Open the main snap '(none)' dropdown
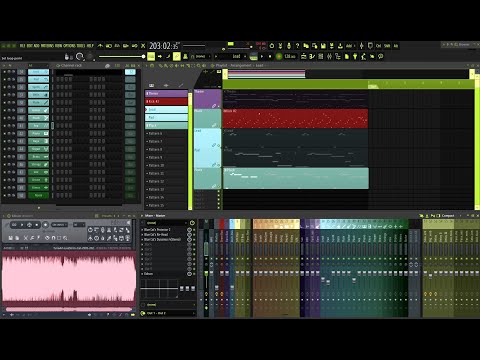Viewport: 480px width, 360px height. (x=202, y=56)
